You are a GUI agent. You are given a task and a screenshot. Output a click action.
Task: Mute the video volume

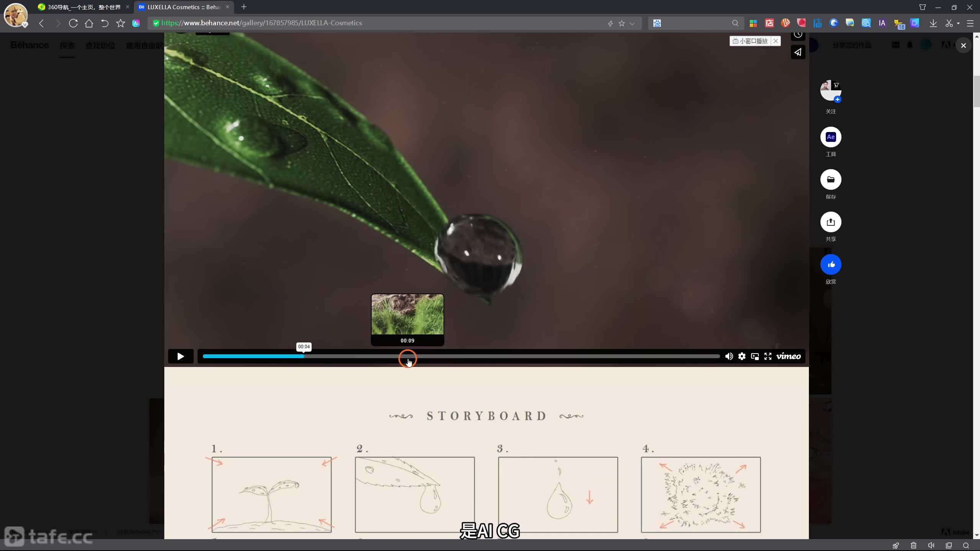729,356
